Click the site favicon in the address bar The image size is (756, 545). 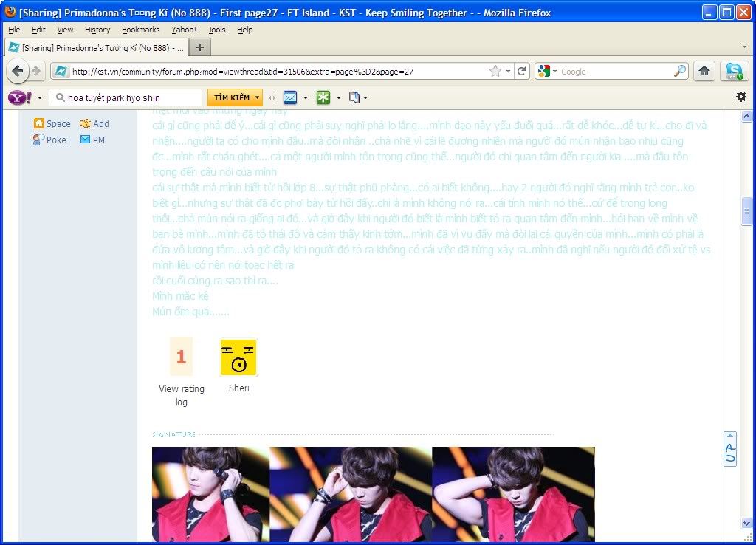(61, 72)
